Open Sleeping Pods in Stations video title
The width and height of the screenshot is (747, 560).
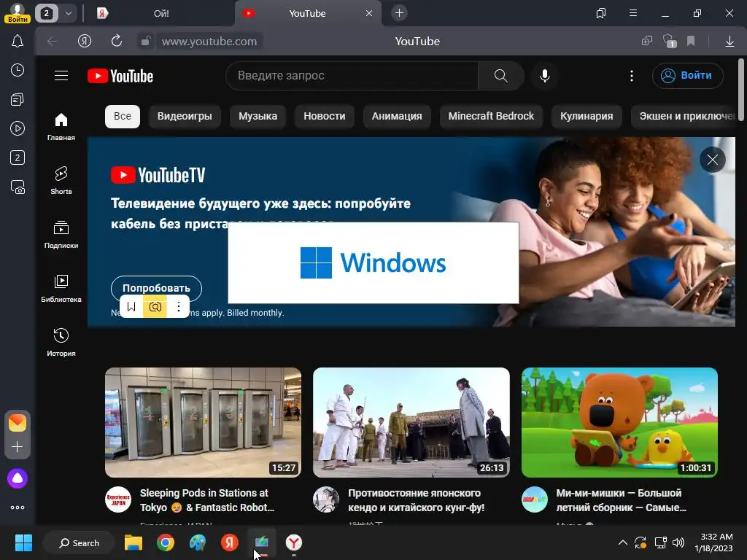[206, 500]
